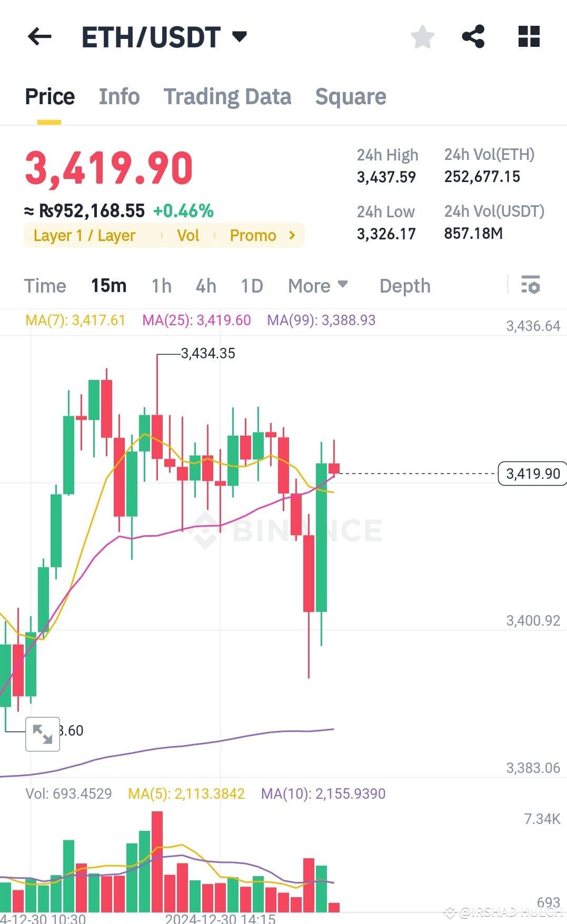Viewport: 567px width, 924px height.
Task: Open the Square tab
Action: click(x=351, y=96)
